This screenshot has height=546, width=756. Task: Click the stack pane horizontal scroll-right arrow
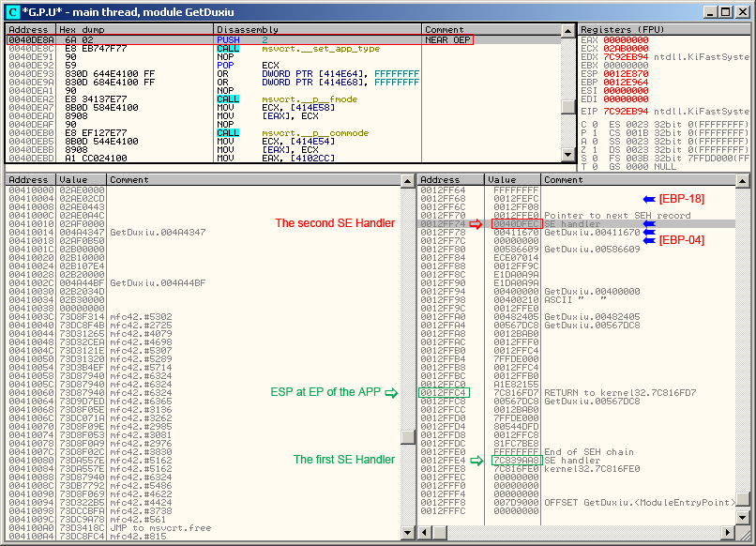coord(729,533)
